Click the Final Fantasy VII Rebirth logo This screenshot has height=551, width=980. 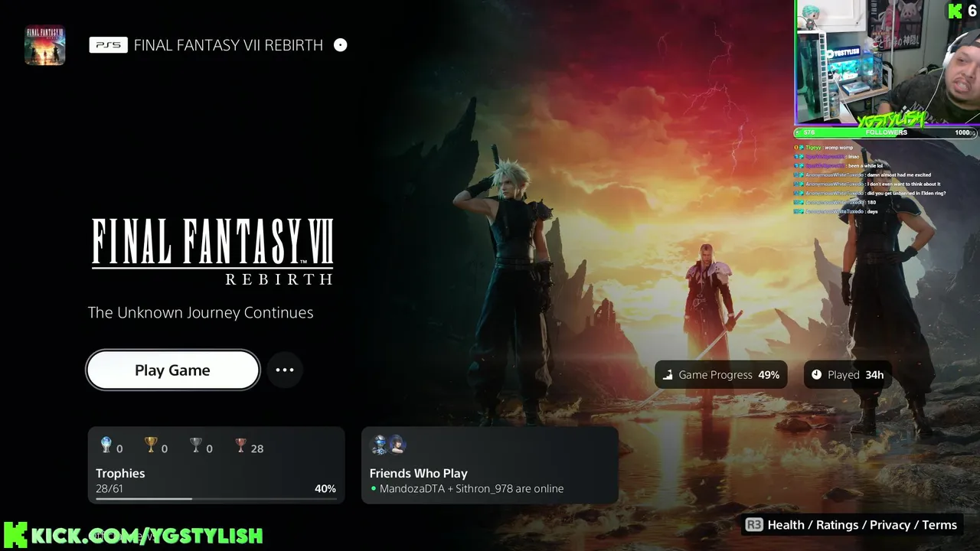coord(212,252)
